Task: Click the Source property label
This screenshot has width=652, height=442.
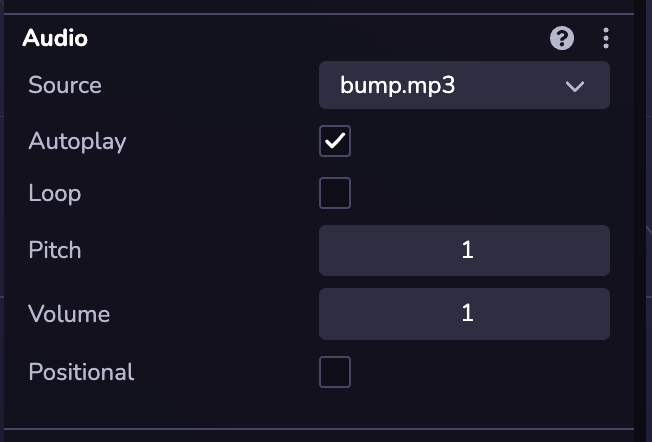Action: tap(65, 85)
